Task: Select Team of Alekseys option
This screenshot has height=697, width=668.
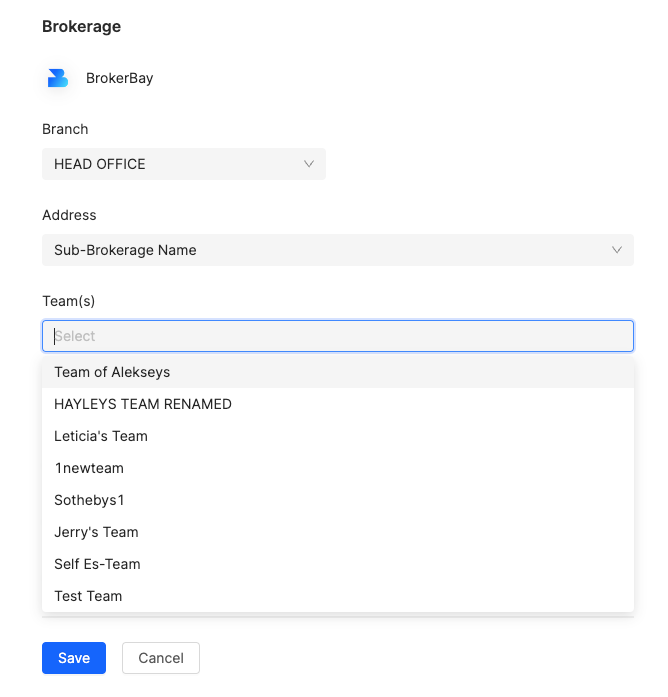Action: (338, 372)
